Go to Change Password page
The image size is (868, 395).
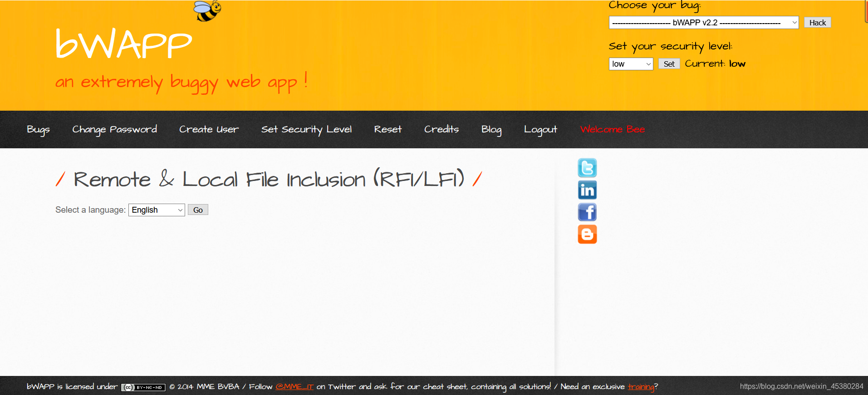coord(115,130)
